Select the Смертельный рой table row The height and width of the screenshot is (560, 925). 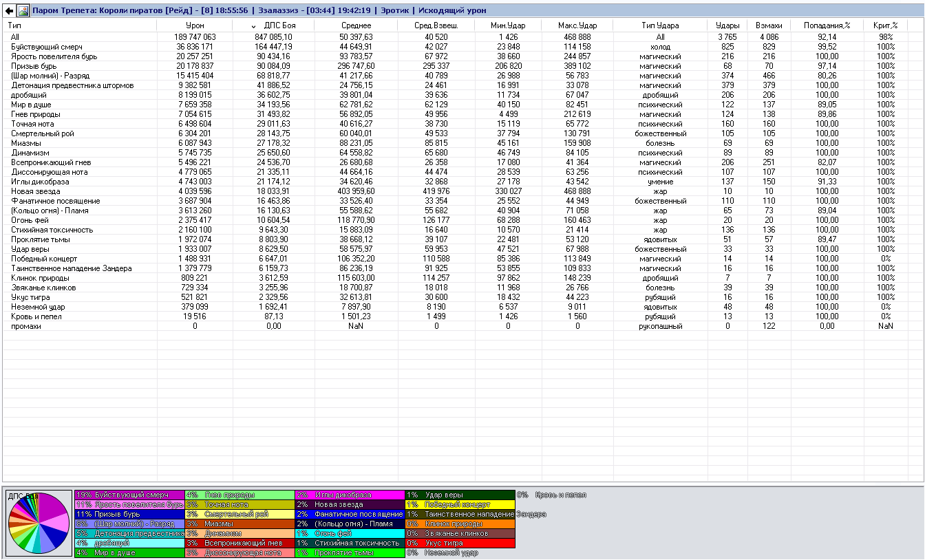click(463, 133)
